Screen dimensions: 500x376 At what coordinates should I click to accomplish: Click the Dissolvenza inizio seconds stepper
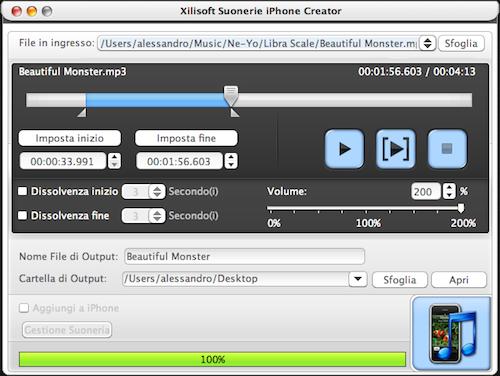click(x=157, y=191)
